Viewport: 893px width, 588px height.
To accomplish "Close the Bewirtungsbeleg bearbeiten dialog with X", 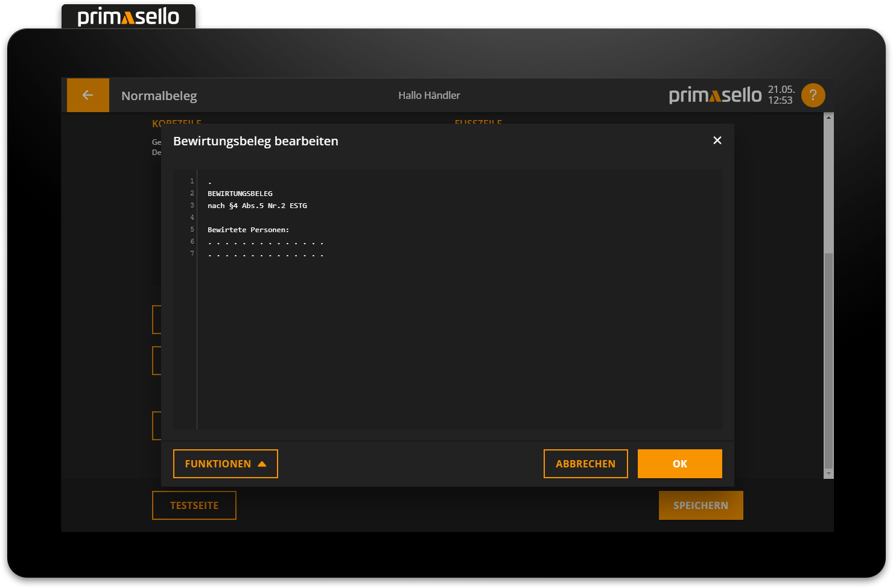I will [717, 141].
